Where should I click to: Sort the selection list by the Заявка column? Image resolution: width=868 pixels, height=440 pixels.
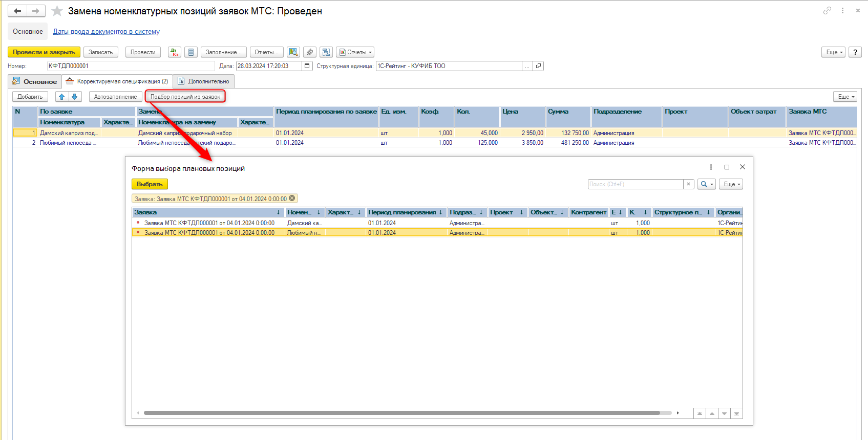point(208,212)
